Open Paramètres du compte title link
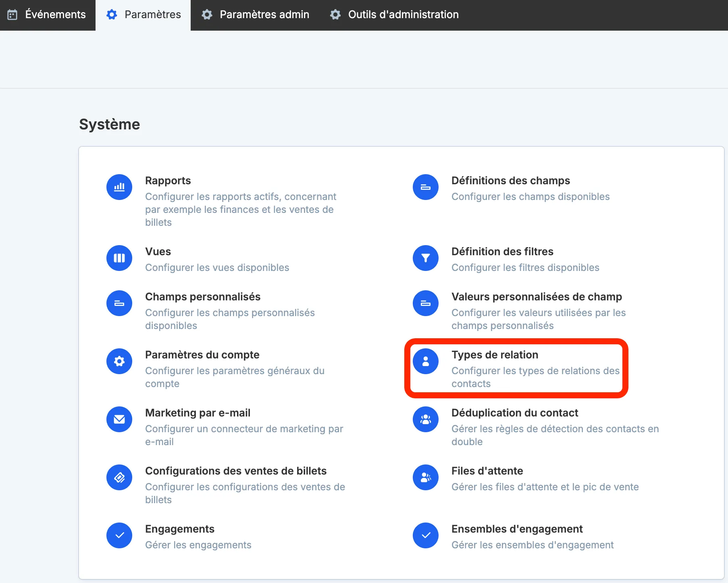 click(x=202, y=355)
